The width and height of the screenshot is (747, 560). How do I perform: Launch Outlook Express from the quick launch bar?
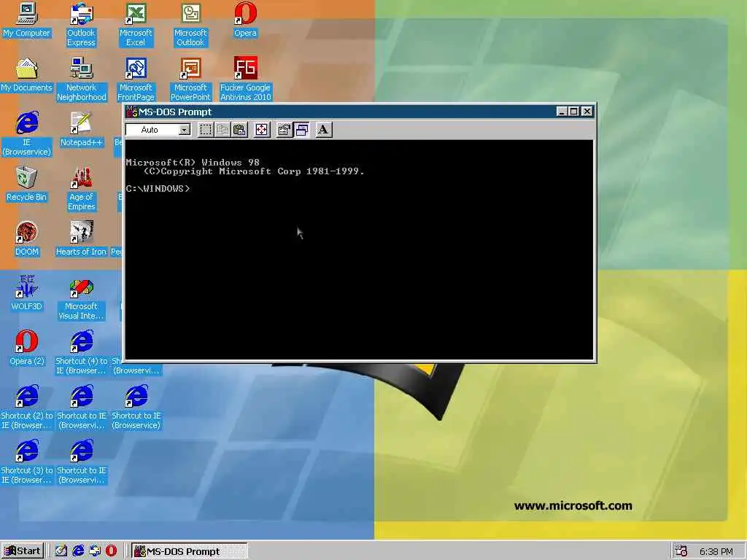[x=95, y=551]
